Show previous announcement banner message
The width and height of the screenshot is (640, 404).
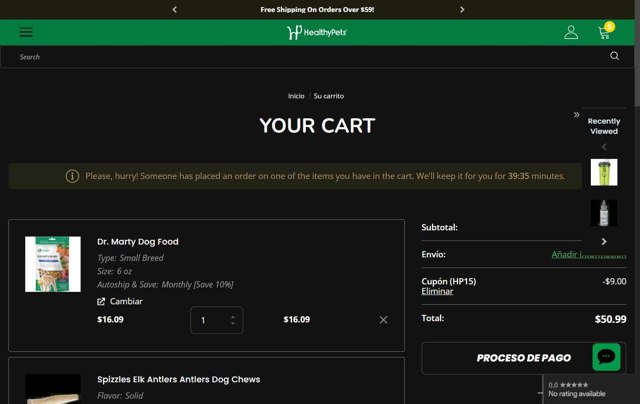175,9
